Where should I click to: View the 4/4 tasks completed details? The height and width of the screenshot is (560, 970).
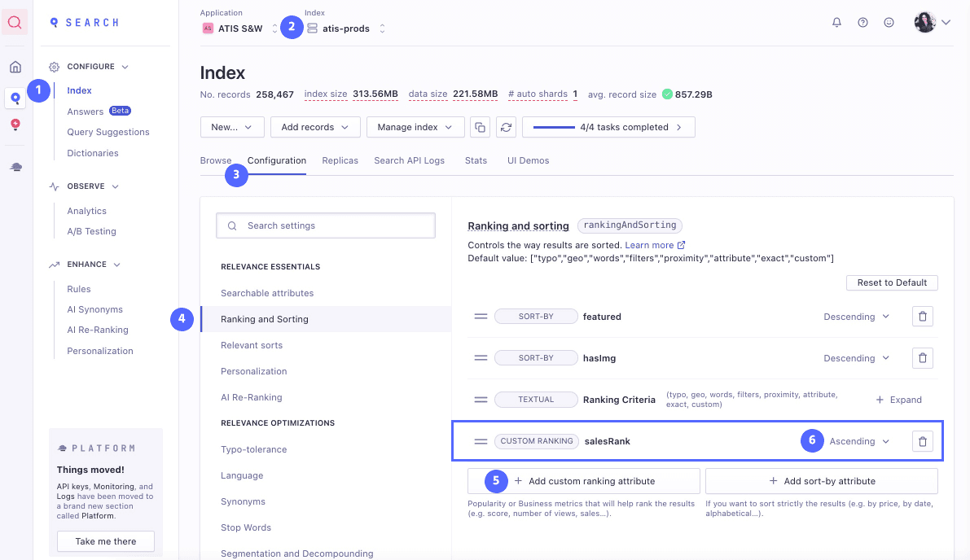608,127
